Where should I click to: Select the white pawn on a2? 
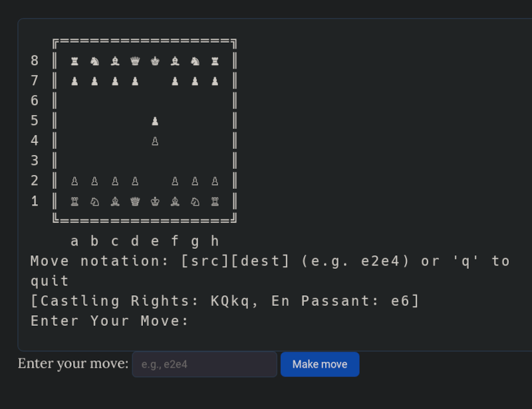[x=74, y=181]
